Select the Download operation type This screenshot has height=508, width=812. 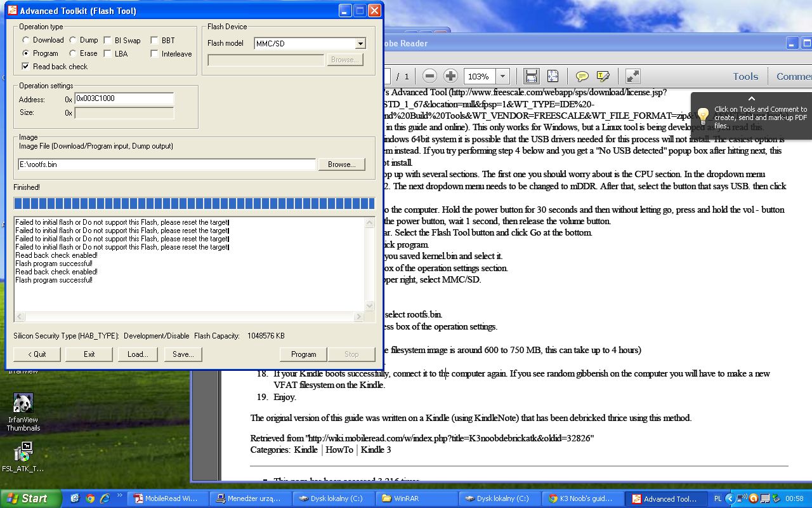pos(26,41)
